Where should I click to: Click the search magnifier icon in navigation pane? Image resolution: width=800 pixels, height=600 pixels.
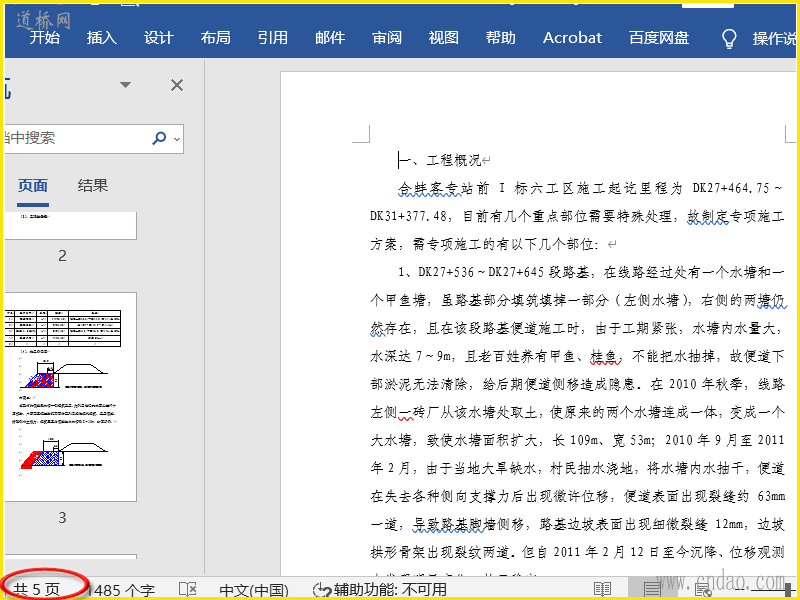pos(159,138)
